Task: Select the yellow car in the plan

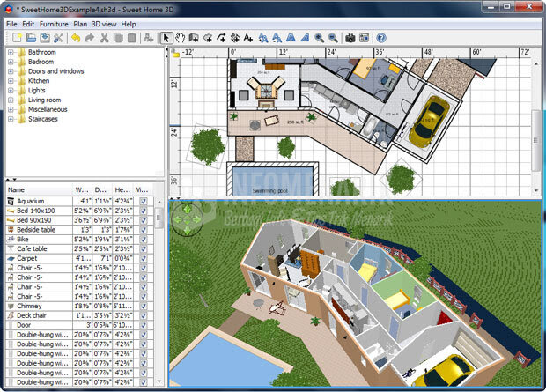Action: 429,122
